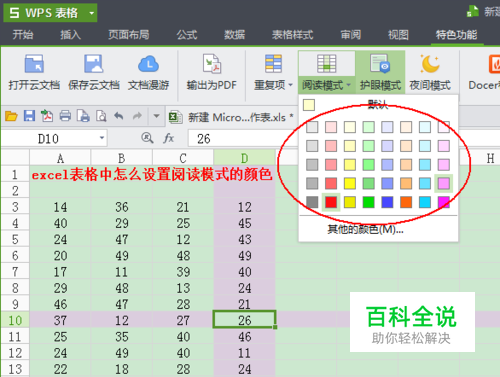The height and width of the screenshot is (377, 500).
Task: Select column D header
Action: tap(244, 158)
